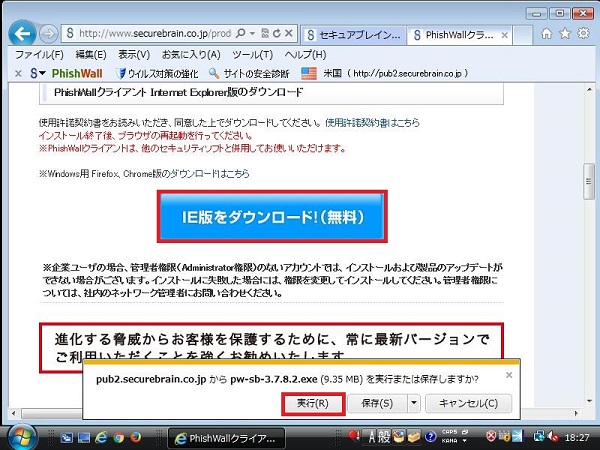This screenshot has height=450, width=600.
Task: Click the search magnifier in address bar
Action: [240, 33]
